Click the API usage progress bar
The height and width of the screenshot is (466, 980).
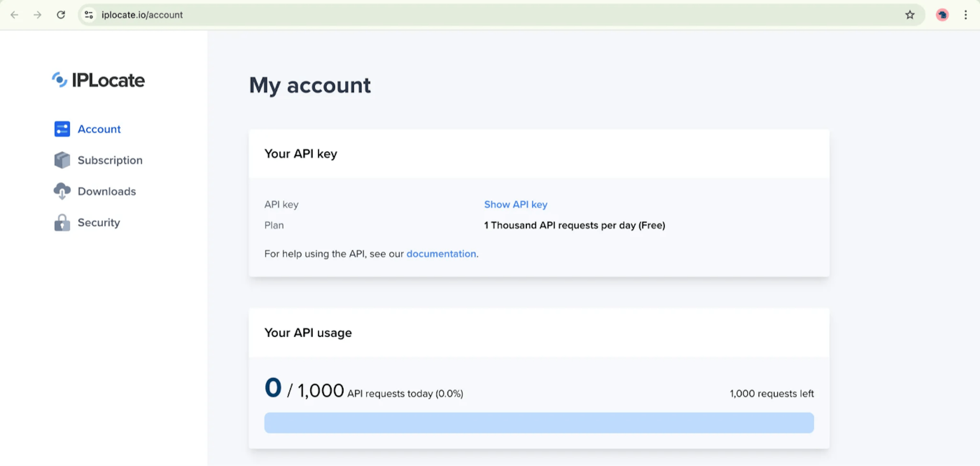coord(539,423)
